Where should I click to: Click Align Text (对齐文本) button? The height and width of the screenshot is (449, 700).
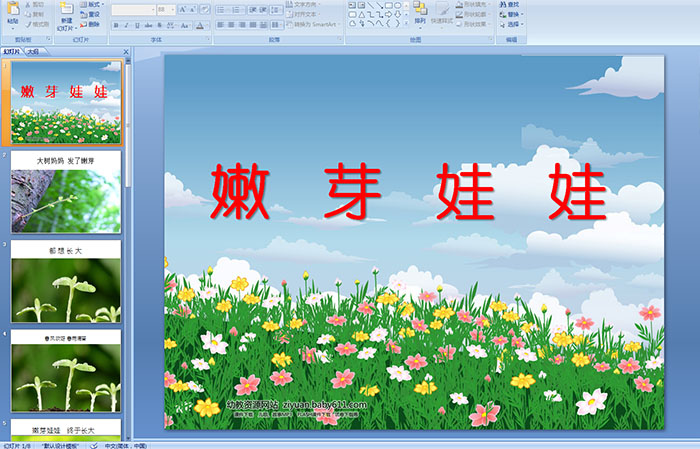tap(303, 14)
